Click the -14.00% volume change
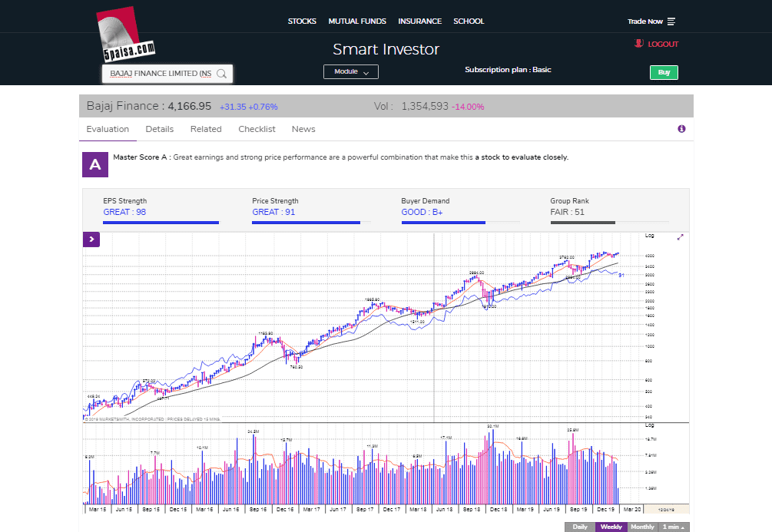The width and height of the screenshot is (772, 532). click(x=468, y=107)
